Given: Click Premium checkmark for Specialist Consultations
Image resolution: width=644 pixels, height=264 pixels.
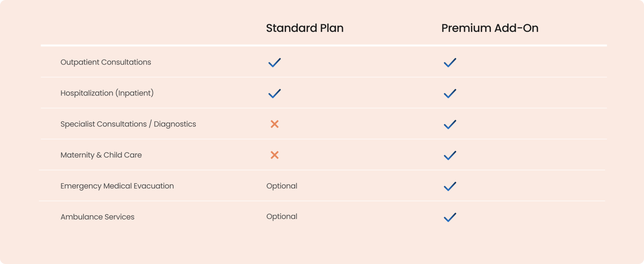Looking at the screenshot, I should 450,124.
